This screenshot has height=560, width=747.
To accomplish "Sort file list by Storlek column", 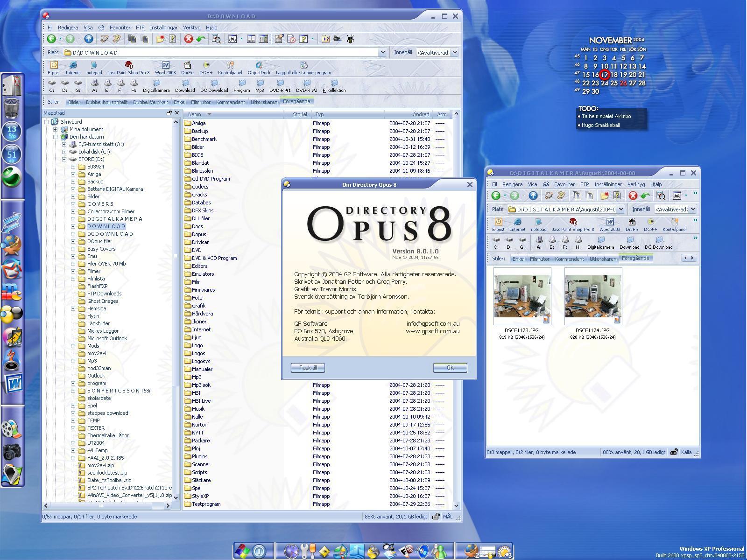I will 297,114.
